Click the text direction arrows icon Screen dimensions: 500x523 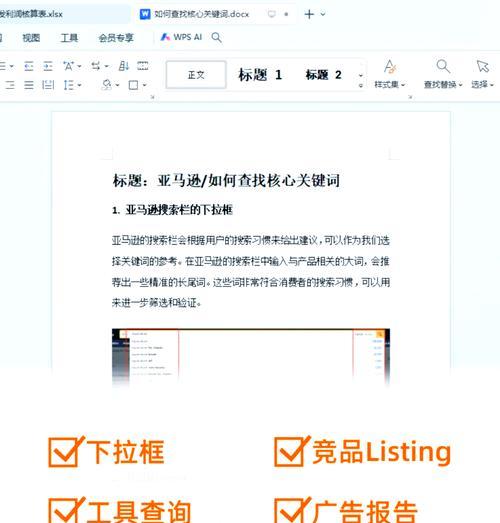point(96,66)
